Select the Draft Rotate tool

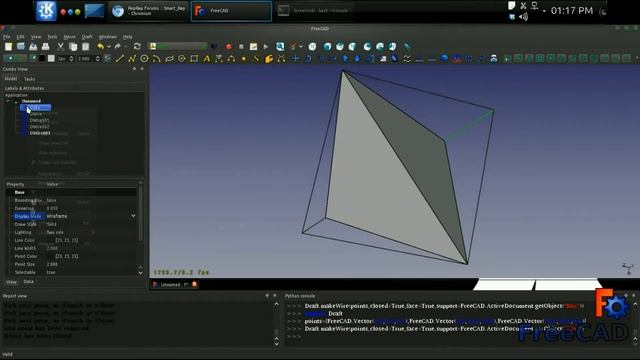(308, 59)
